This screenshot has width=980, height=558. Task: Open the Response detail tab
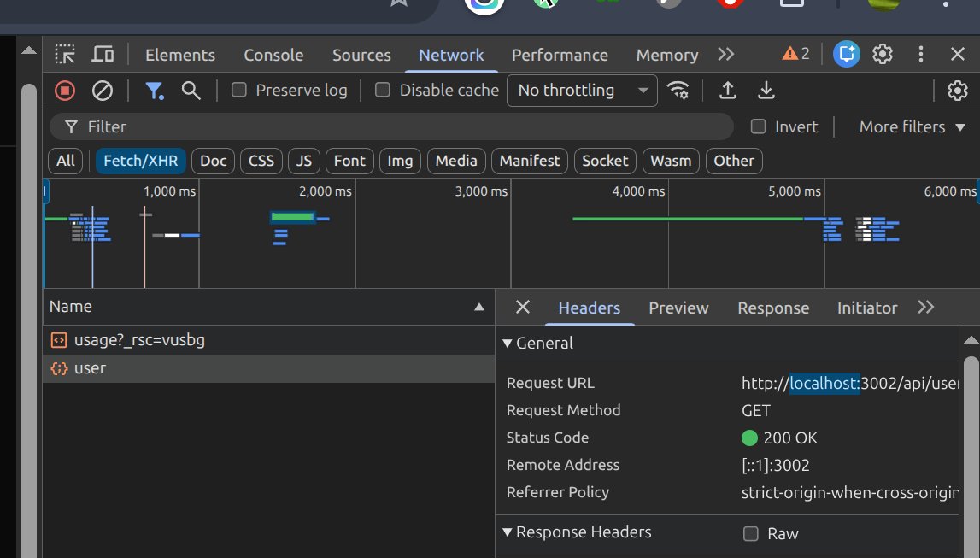[773, 308]
